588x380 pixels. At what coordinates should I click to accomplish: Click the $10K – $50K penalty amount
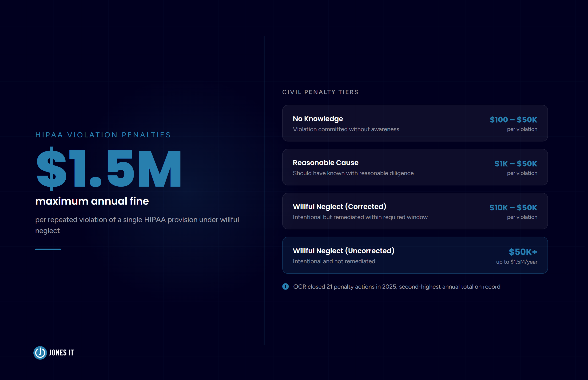513,208
